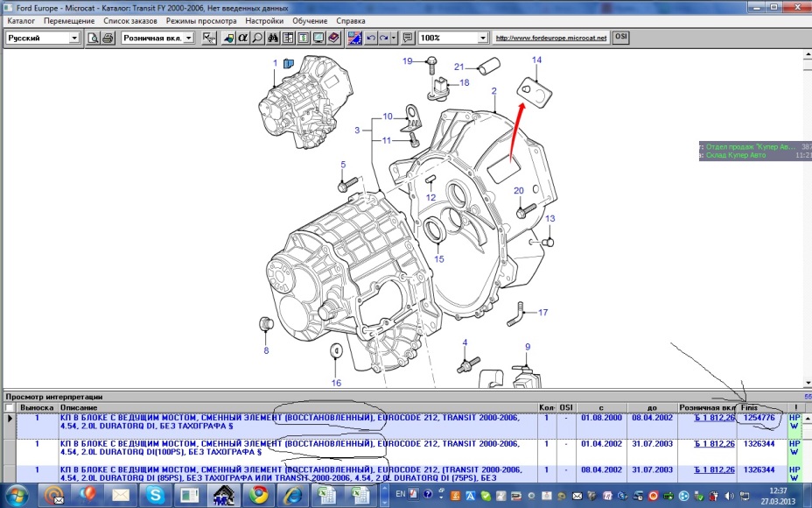Screen dimensions: 812x508
Task: Click the print preview page icon
Action: pos(94,39)
